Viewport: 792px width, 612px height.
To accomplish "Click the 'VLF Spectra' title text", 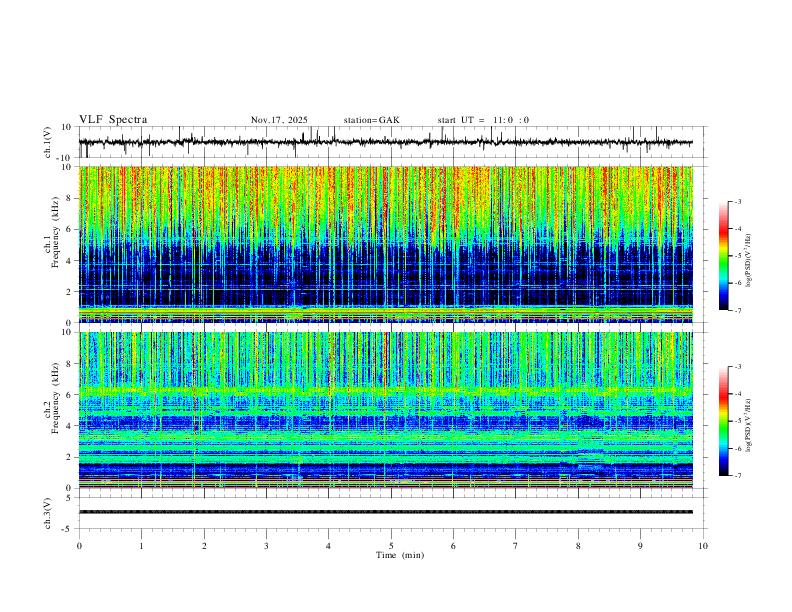I will pos(113,120).
